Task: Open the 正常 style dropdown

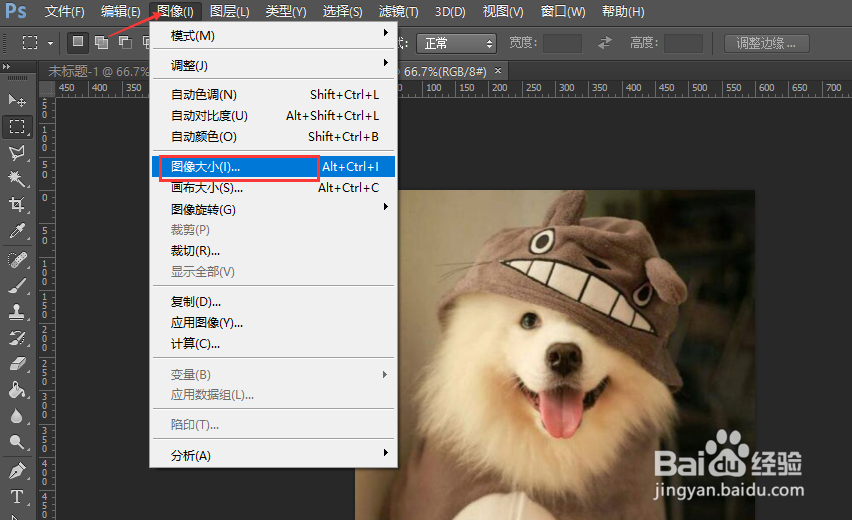Action: click(x=456, y=43)
